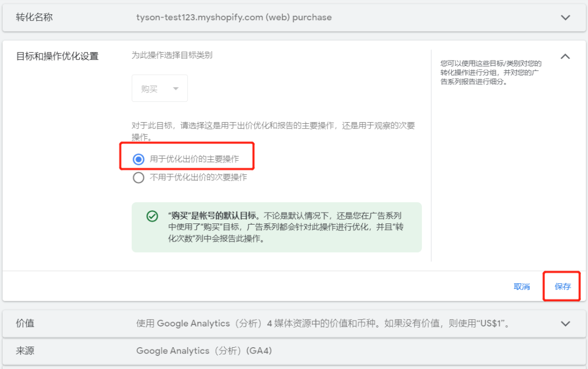Click the "购买"是帐号的默认目标 notice text
The height and width of the screenshot is (369, 588).
pos(286,227)
